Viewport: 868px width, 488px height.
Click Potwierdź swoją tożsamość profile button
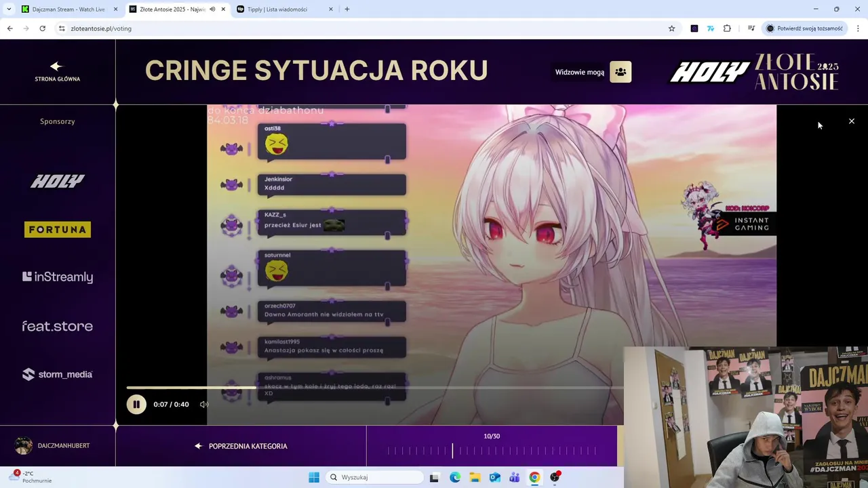(x=805, y=28)
